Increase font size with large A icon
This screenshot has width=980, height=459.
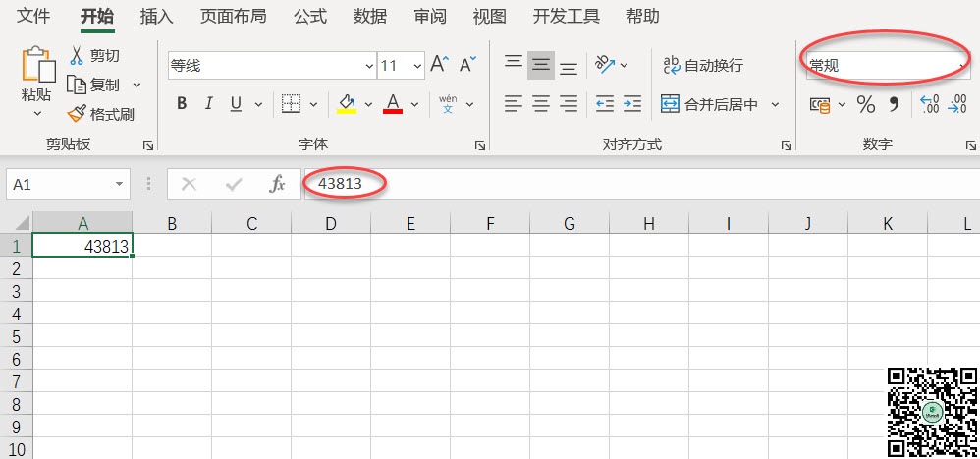coord(440,65)
